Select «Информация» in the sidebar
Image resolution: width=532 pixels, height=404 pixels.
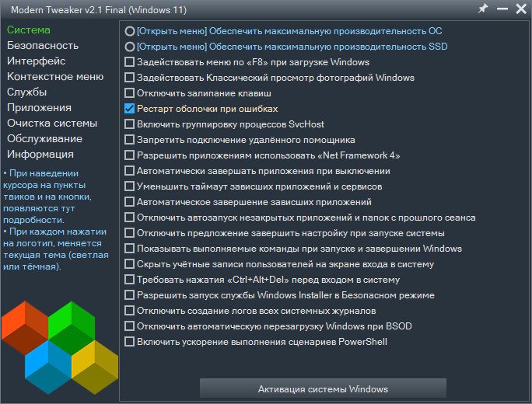click(40, 154)
